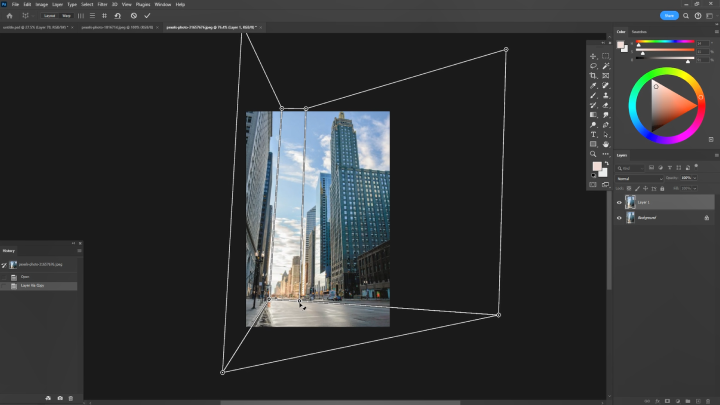
Task: Toggle Quick Mask mode in toolbar
Action: coord(593,185)
